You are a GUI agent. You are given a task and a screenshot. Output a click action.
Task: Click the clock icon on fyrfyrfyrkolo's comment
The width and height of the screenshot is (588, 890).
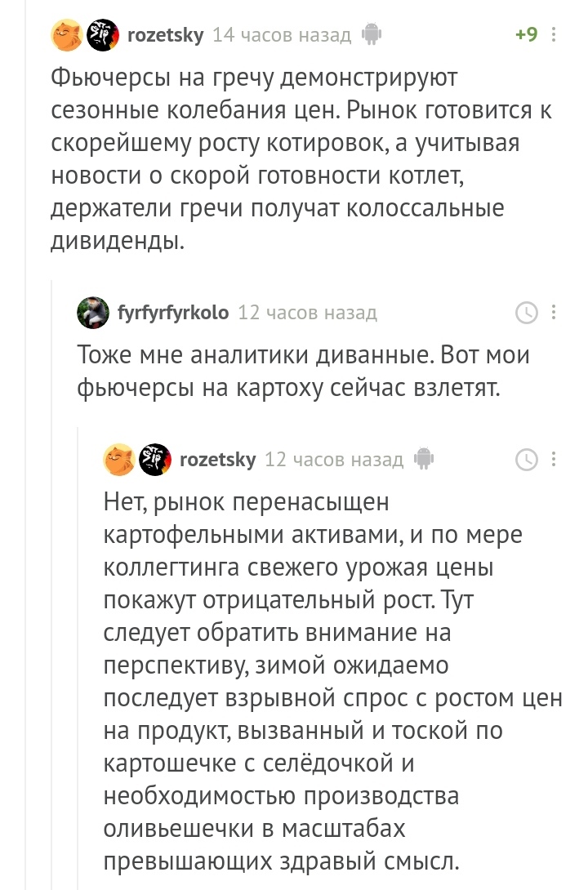[527, 313]
